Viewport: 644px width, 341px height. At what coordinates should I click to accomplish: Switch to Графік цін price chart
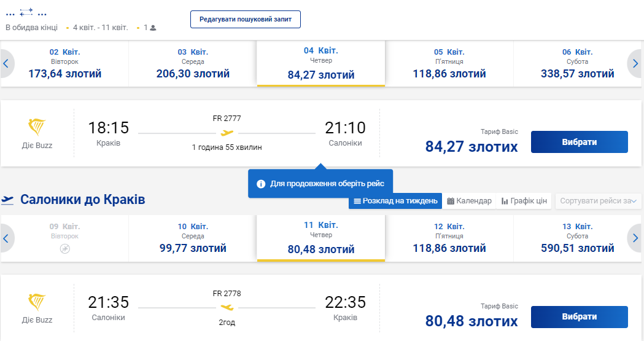pos(524,201)
